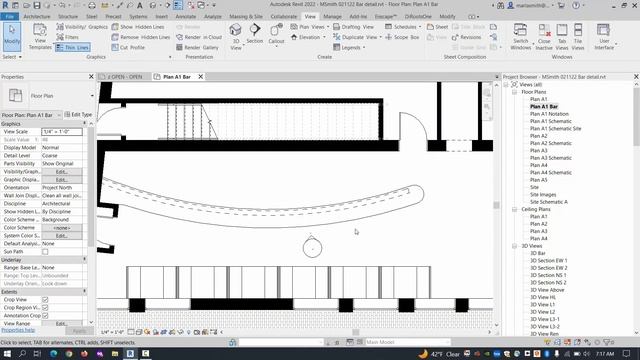Create a new Sheet
This screenshot has width=640, height=360.
[438, 27]
